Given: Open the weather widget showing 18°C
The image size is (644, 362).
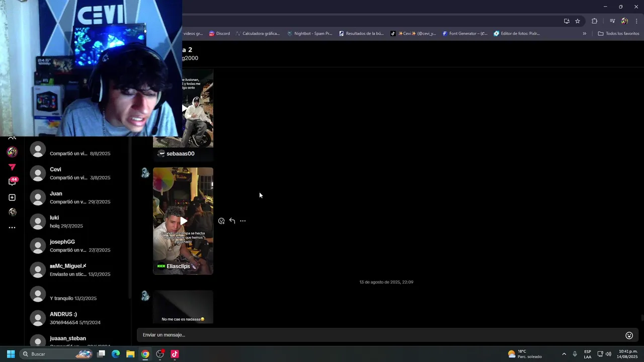Looking at the screenshot, I should coord(525,354).
